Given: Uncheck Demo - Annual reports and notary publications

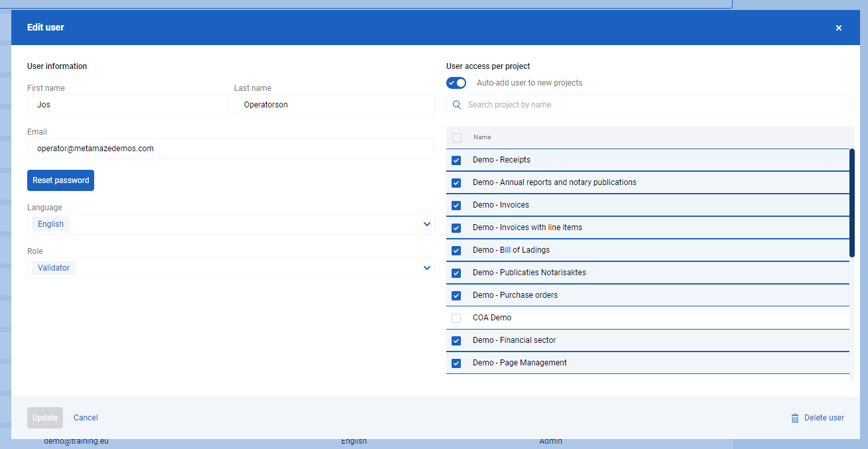Looking at the screenshot, I should pos(456,183).
